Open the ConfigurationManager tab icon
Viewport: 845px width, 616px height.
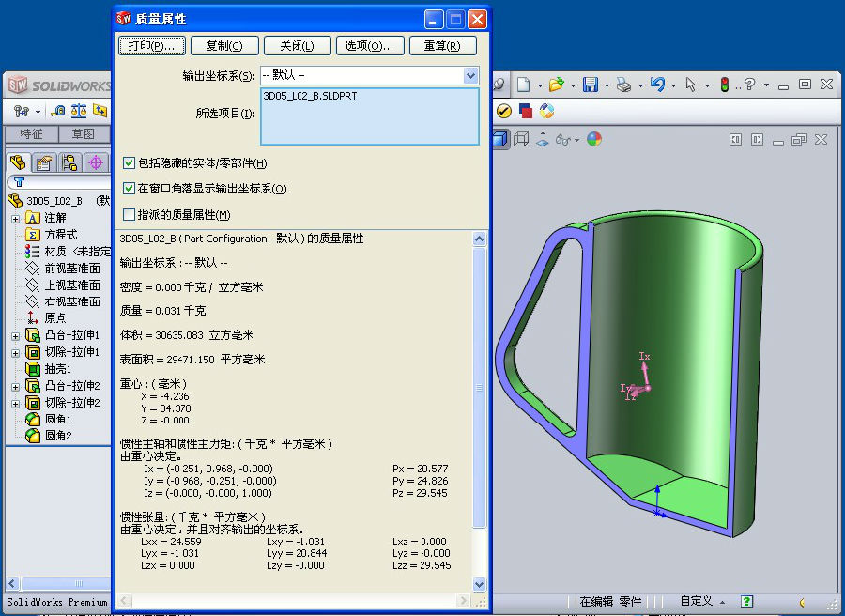tap(69, 162)
